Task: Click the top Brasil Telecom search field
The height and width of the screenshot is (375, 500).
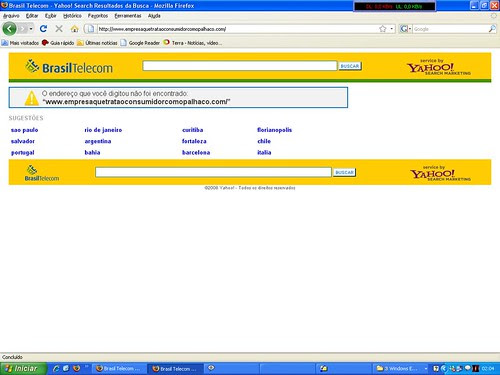Action: coord(240,66)
